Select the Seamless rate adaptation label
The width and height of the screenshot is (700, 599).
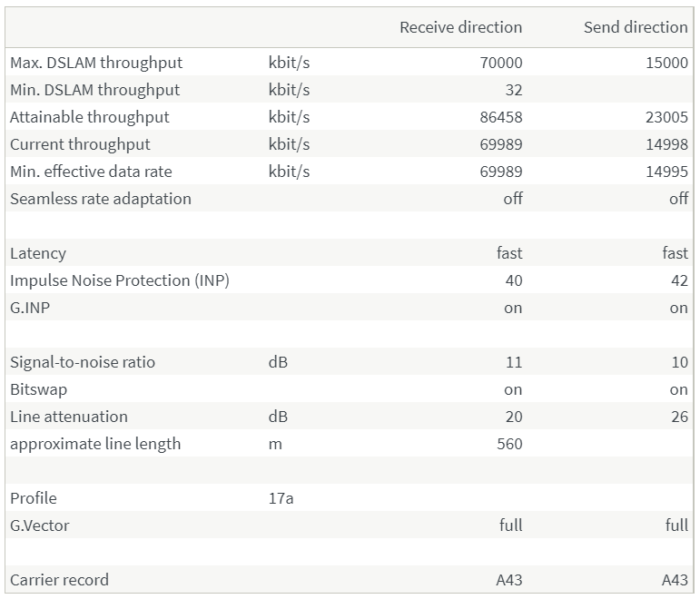101,199
